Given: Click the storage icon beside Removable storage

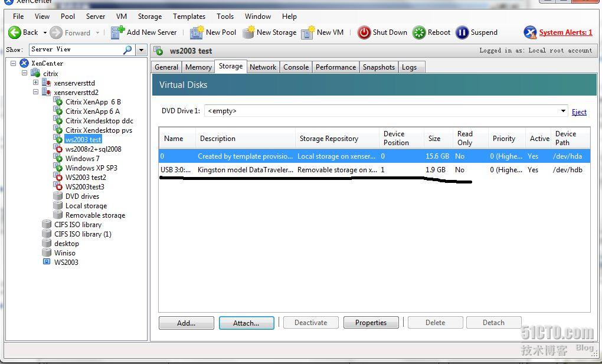Looking at the screenshot, I should pyautogui.click(x=58, y=215).
